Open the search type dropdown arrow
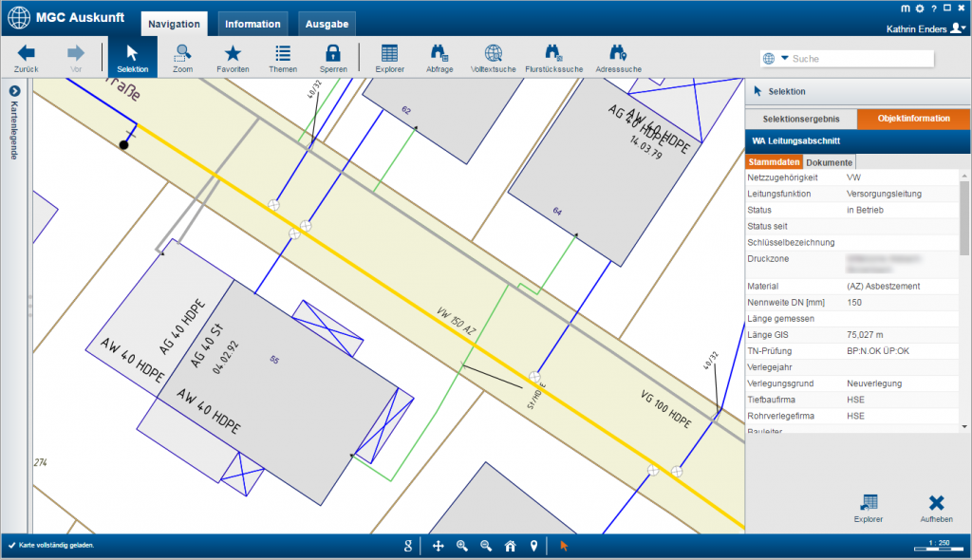Viewport: 972px width, 560px height. (x=785, y=59)
